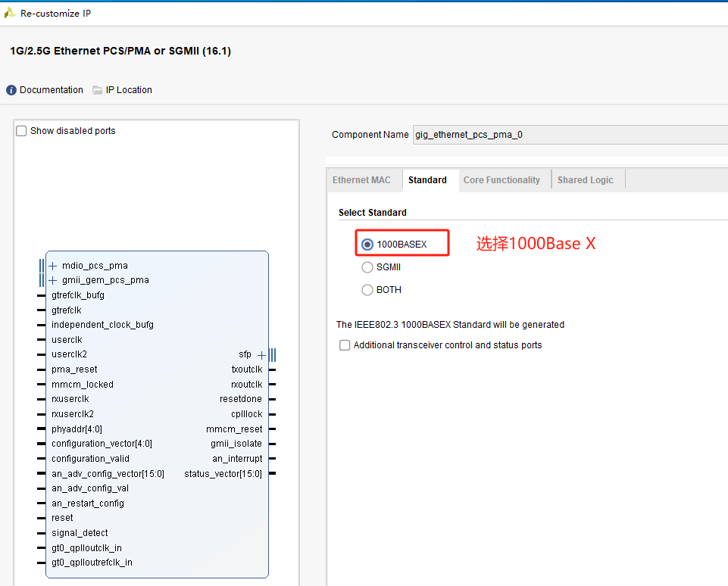728x586 pixels.
Task: Click the rxuserclk2 port label
Action: tap(73, 414)
